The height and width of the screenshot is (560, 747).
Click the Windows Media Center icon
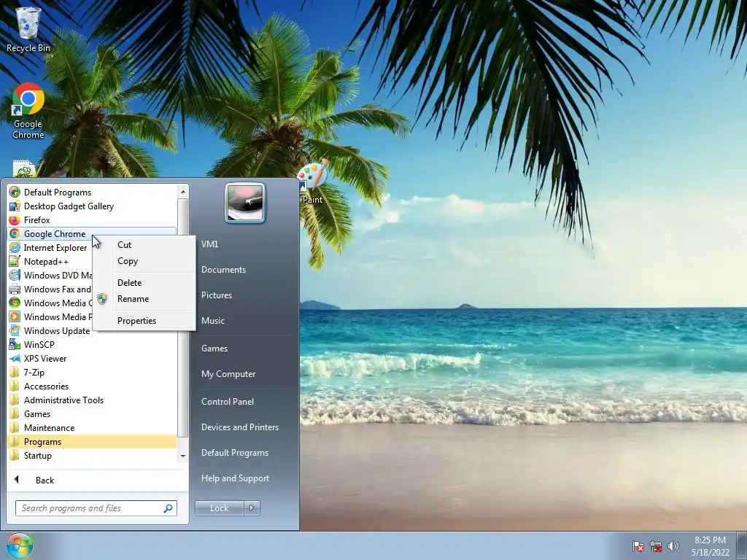pyautogui.click(x=15, y=303)
